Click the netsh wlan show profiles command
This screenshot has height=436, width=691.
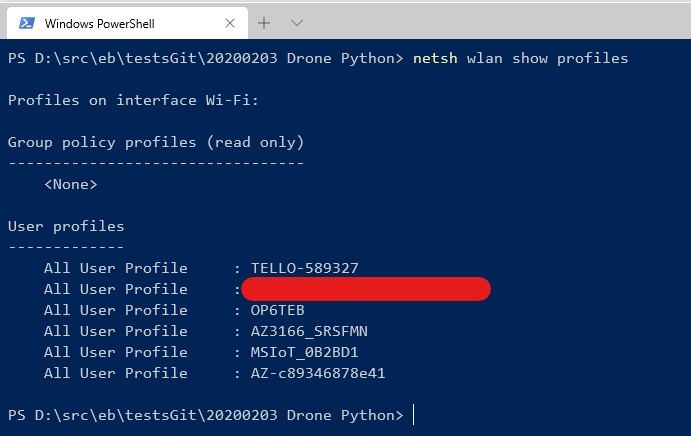519,58
